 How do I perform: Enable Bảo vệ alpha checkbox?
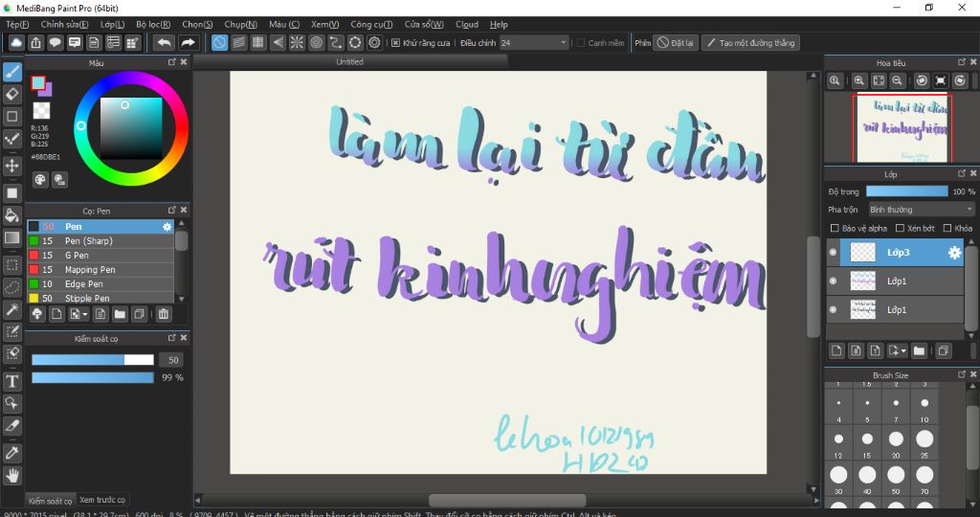(835, 228)
